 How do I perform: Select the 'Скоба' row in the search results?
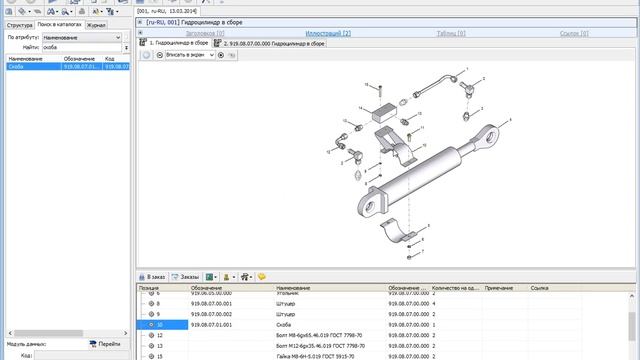pyautogui.click(x=68, y=67)
